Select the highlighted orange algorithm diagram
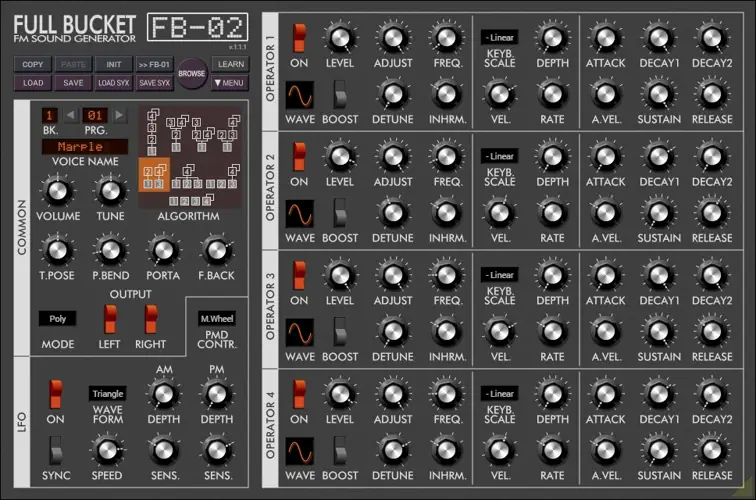Screen dimensions: 756x500 click(154, 175)
